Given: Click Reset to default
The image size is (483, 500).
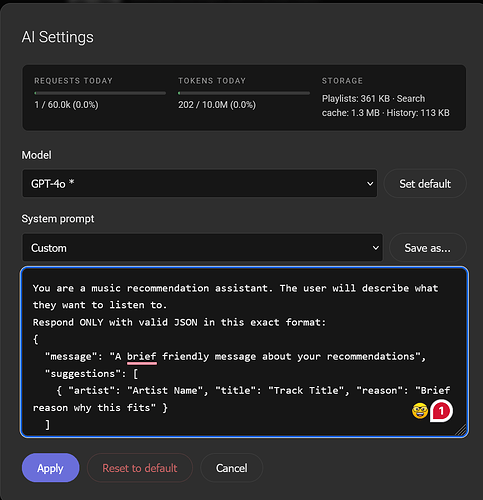Looking at the screenshot, I should [x=140, y=468].
